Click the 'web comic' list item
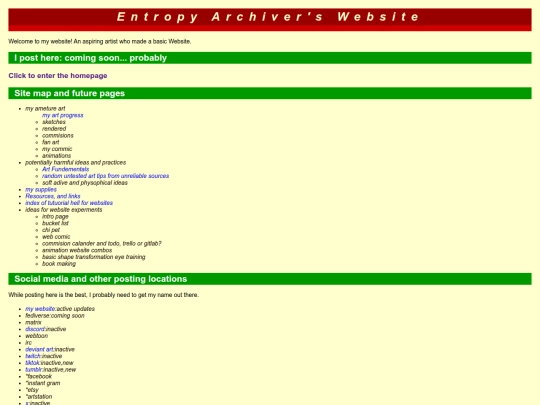540x405 pixels. (x=56, y=237)
